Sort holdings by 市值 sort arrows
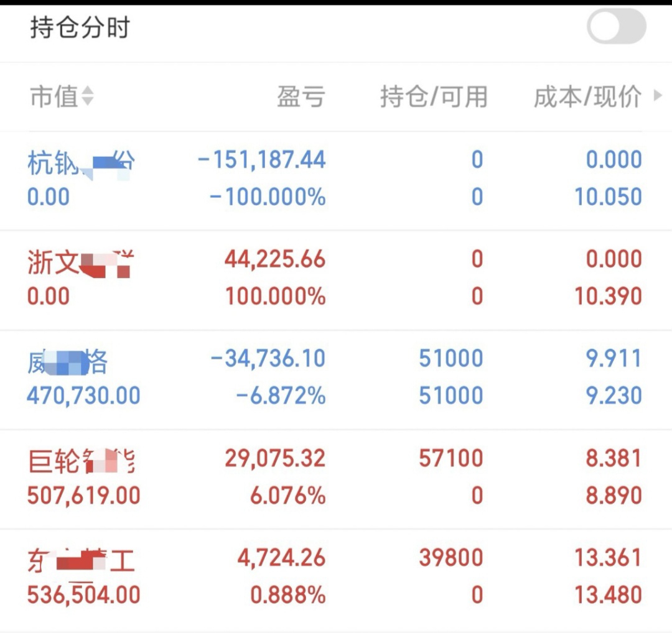672x633 pixels. (x=88, y=96)
